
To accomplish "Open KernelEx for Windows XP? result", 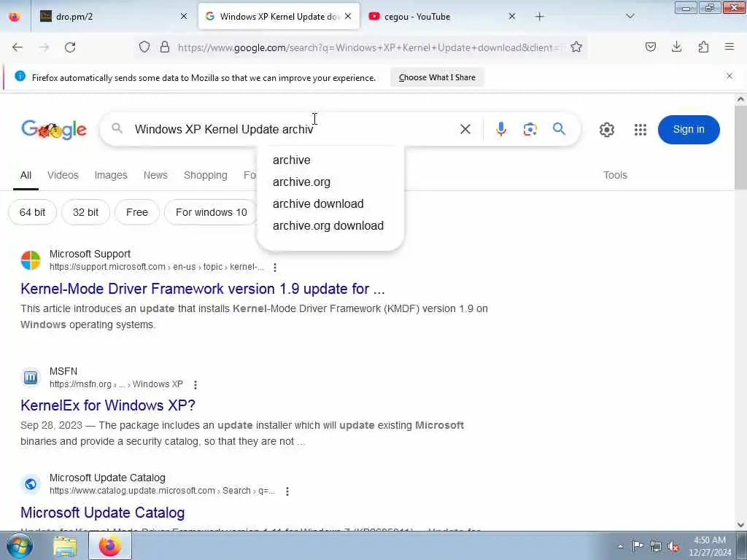I will 108,405.
